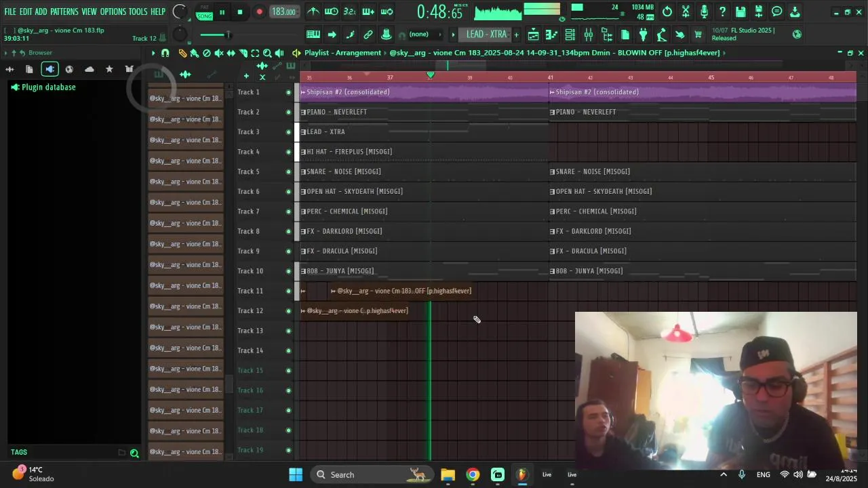Click the 183.000 tempo field
868x488 pixels.
pyautogui.click(x=283, y=12)
